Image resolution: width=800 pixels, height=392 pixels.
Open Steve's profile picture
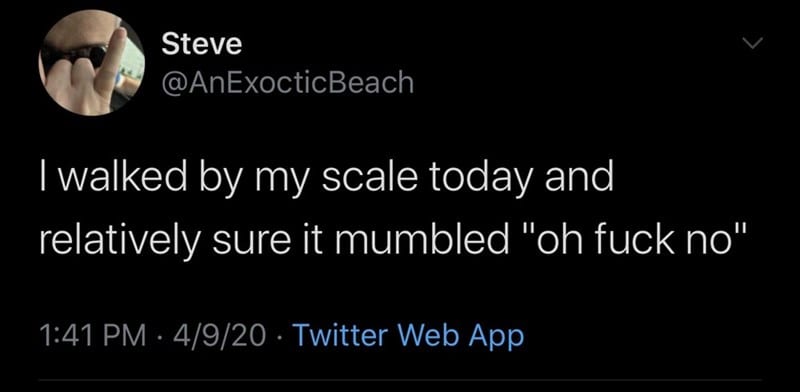pos(92,63)
